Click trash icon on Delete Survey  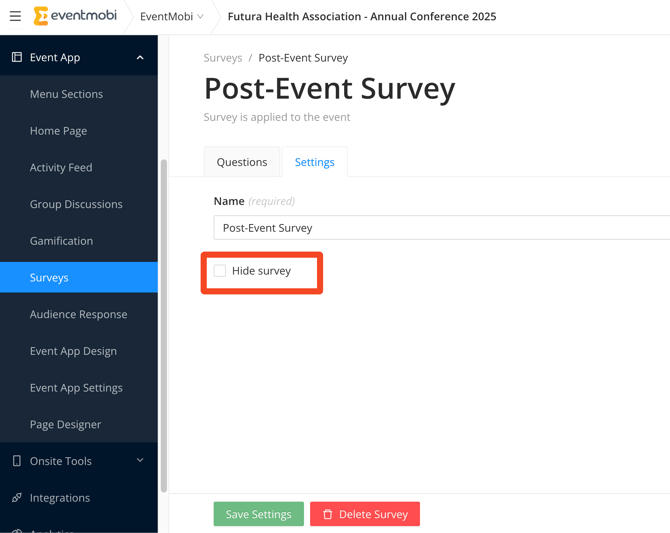(327, 514)
